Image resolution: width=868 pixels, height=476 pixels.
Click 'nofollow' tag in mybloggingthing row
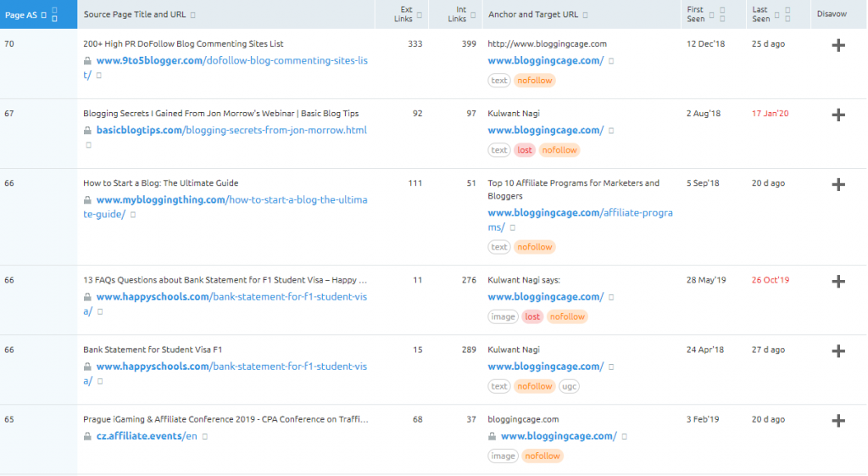(x=535, y=247)
